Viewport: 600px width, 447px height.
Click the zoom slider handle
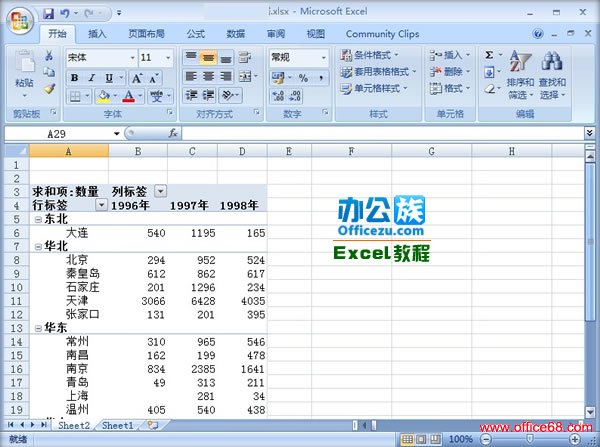(530, 439)
